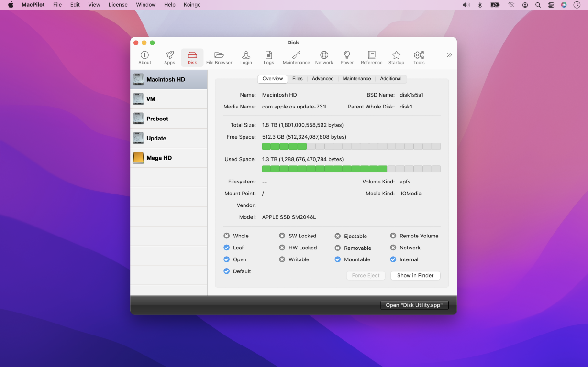The width and height of the screenshot is (588, 367).
Task: Select the Disk toolbar icon
Action: tap(192, 57)
